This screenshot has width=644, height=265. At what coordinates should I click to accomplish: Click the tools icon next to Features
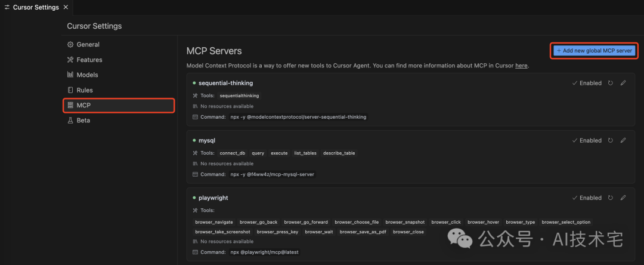coord(70,60)
